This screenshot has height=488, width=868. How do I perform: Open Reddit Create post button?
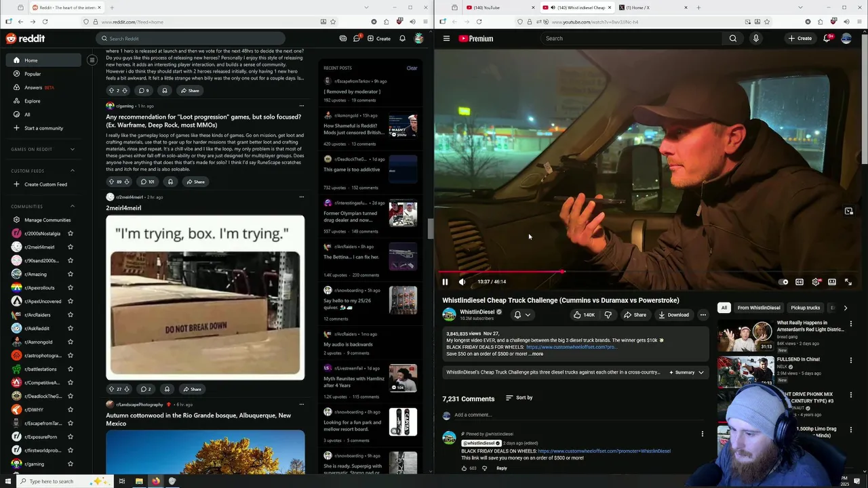(x=379, y=39)
